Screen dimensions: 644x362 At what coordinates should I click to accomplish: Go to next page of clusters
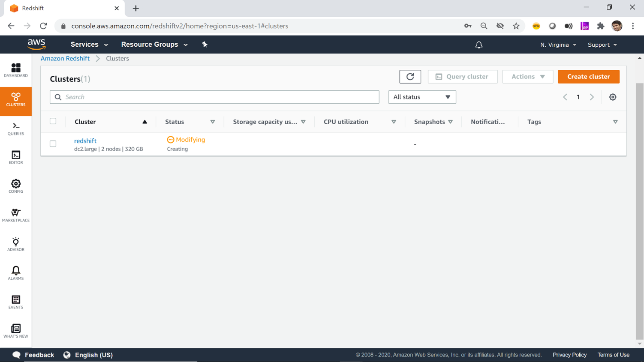click(592, 97)
